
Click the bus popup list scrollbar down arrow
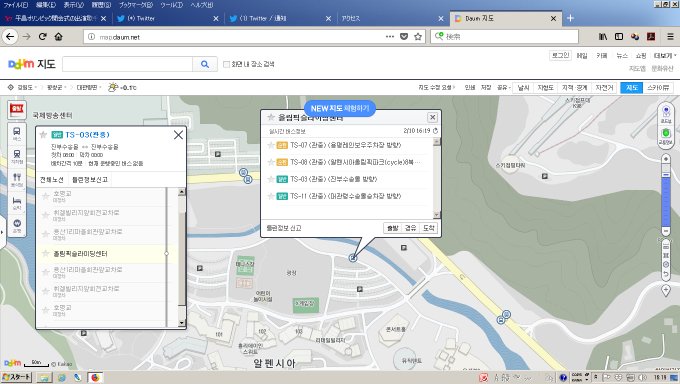click(x=437, y=215)
